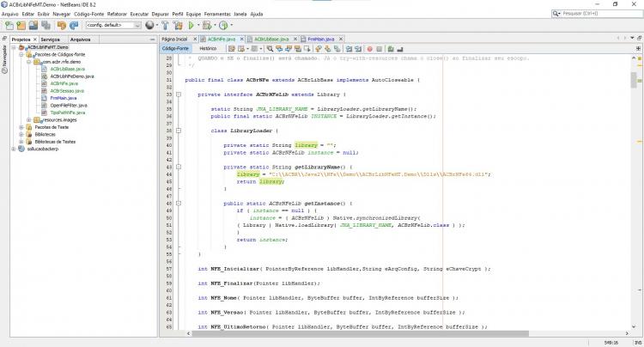This screenshot has width=644, height=347.
Task: Click the New Project toolbar icon
Action: pos(21,26)
